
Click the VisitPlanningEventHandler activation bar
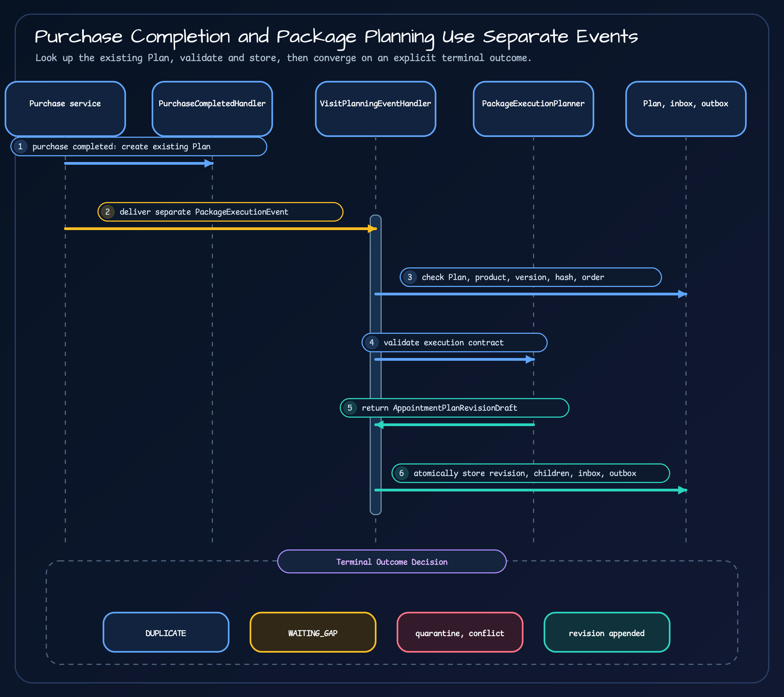375,365
